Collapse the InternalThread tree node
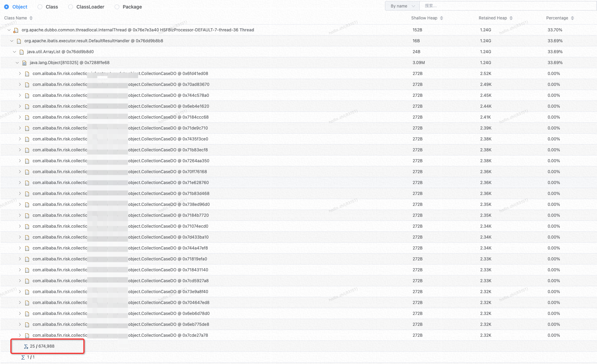Screen dimensions: 597x364 coord(9,30)
